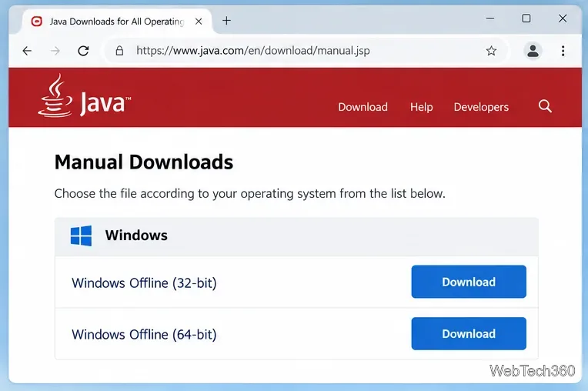Close the Java Downloads tab
This screenshot has height=391, width=588.
coord(199,22)
